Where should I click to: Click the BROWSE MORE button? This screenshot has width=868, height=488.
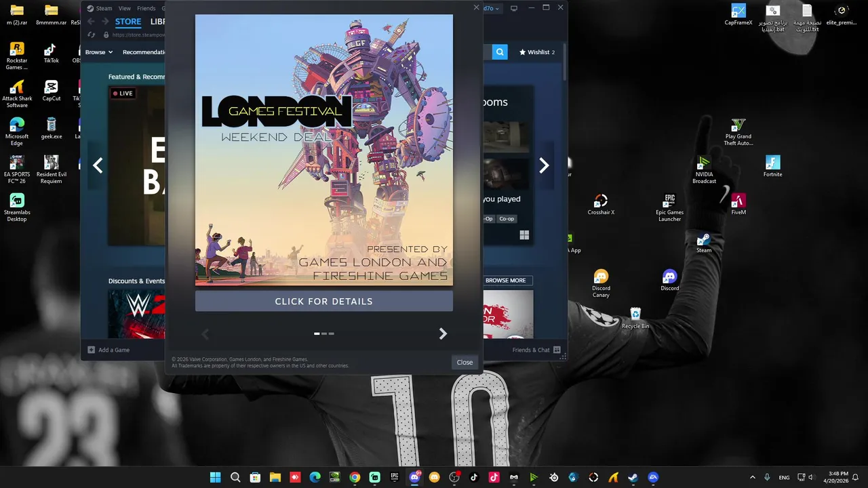click(506, 280)
